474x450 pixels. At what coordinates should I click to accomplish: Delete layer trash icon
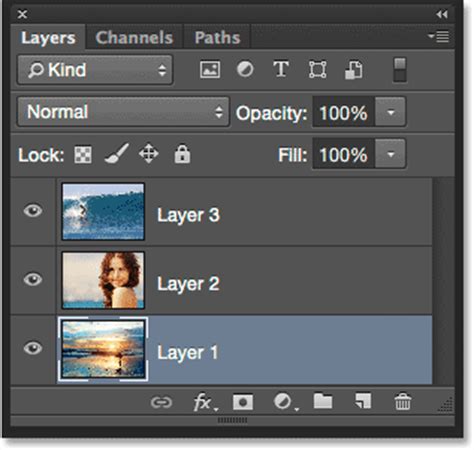coord(403,401)
